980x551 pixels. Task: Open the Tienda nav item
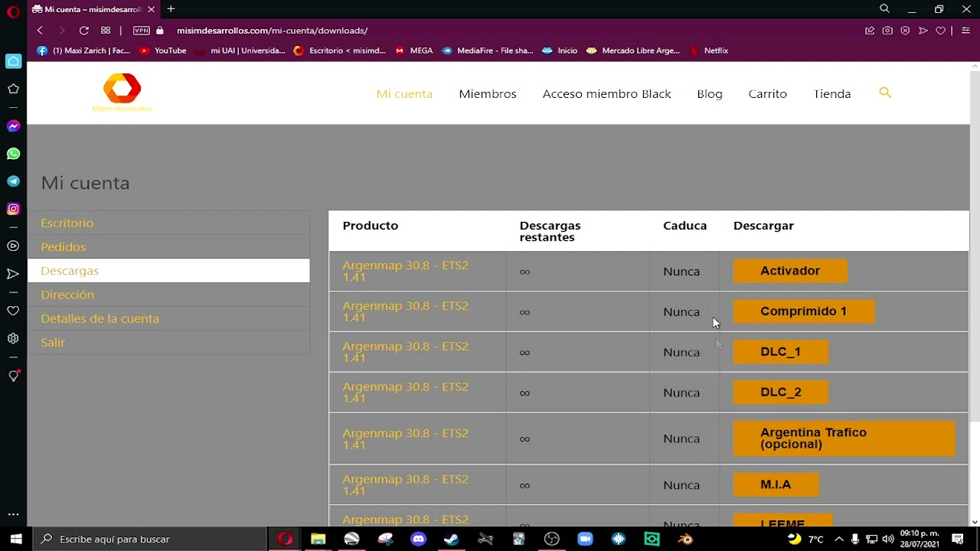[x=832, y=93]
